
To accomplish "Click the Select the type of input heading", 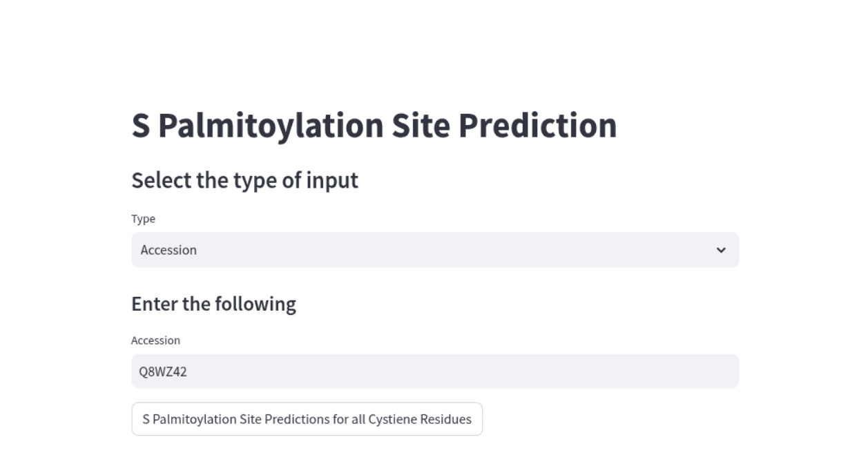I will [245, 180].
